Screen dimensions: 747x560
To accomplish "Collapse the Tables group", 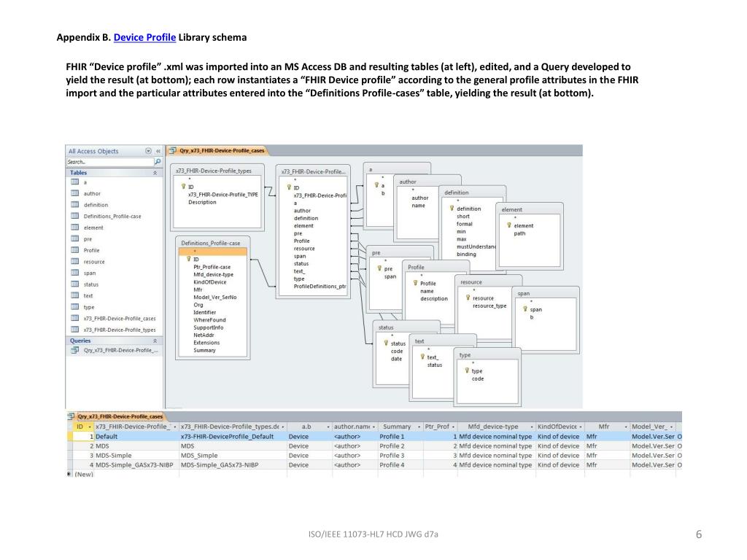I will tap(155, 173).
